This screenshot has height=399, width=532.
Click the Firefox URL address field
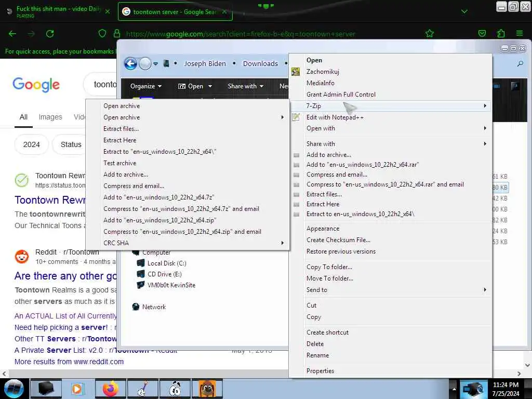point(240,34)
